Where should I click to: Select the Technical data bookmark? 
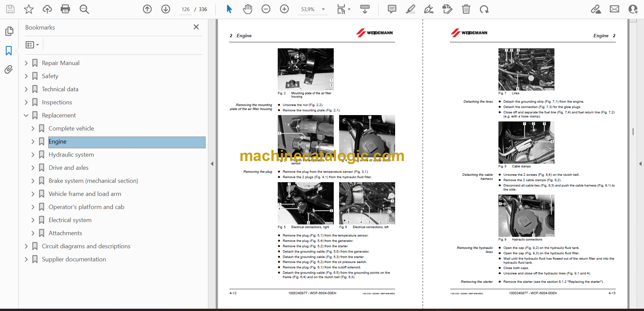click(60, 89)
